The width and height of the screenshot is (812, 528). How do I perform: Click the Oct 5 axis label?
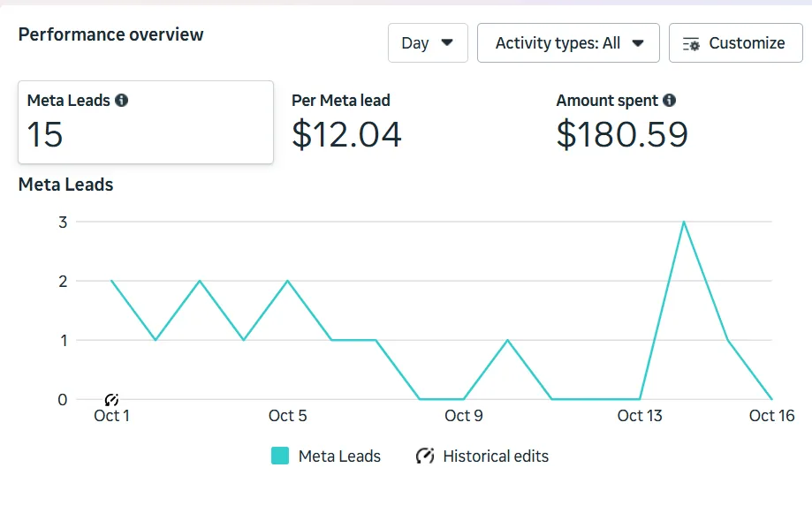coord(288,416)
